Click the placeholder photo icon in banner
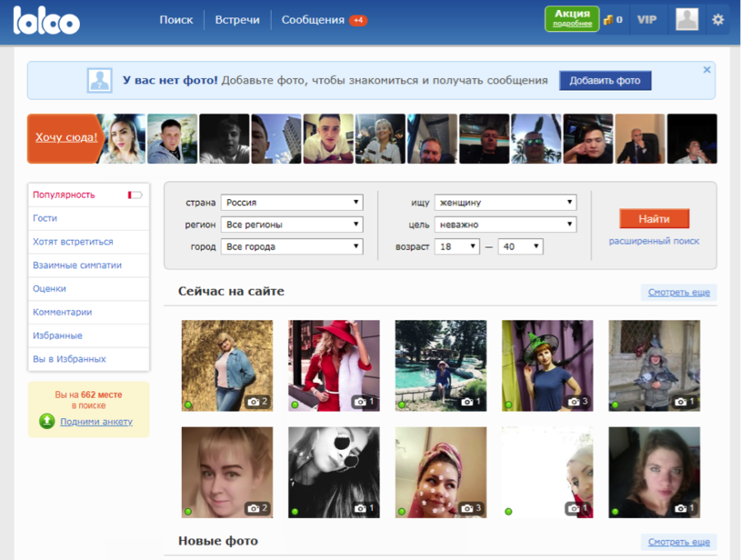 coord(100,81)
